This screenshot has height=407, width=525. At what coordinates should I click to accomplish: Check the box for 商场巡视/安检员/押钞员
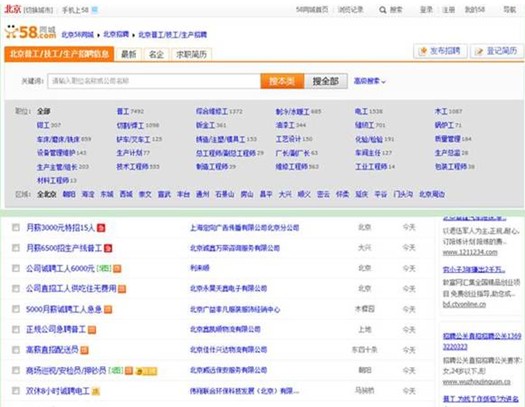point(16,370)
